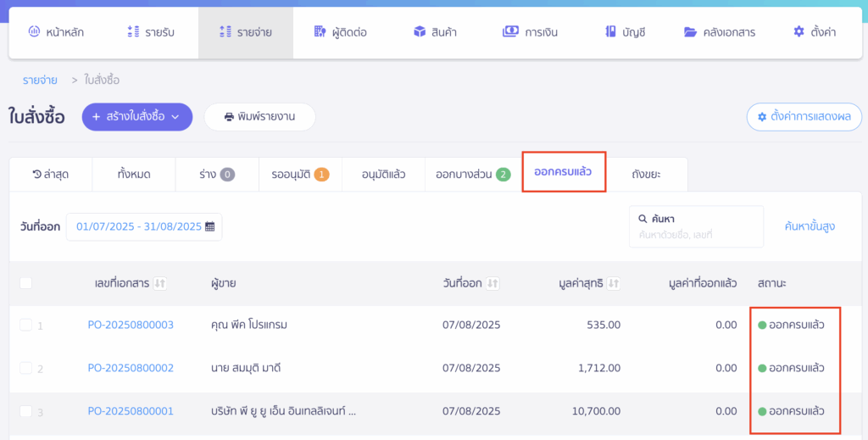This screenshot has width=868, height=440.
Task: Click ออกครบแล้ว status of PO-20250800002
Action: coord(791,368)
